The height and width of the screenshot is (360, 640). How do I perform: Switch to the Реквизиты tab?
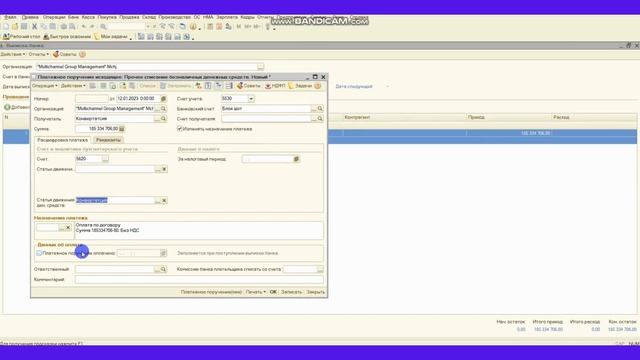(108, 140)
